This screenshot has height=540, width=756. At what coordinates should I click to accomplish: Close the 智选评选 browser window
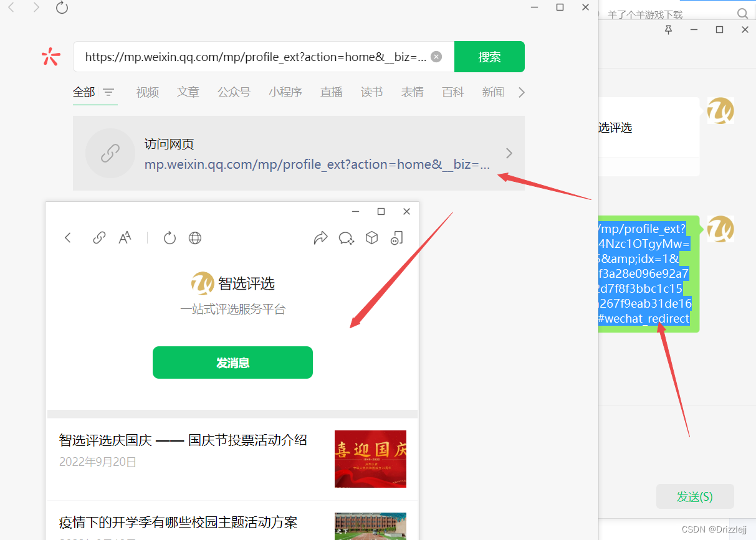(x=407, y=212)
